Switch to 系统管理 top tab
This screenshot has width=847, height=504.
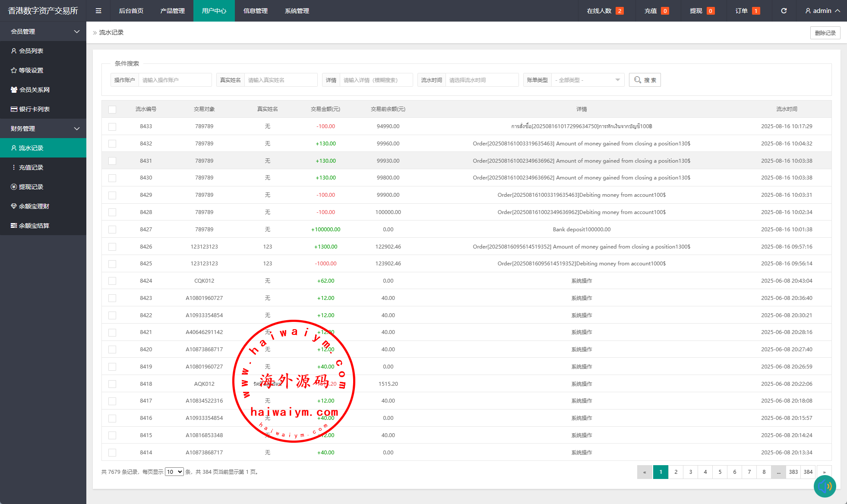pos(297,11)
